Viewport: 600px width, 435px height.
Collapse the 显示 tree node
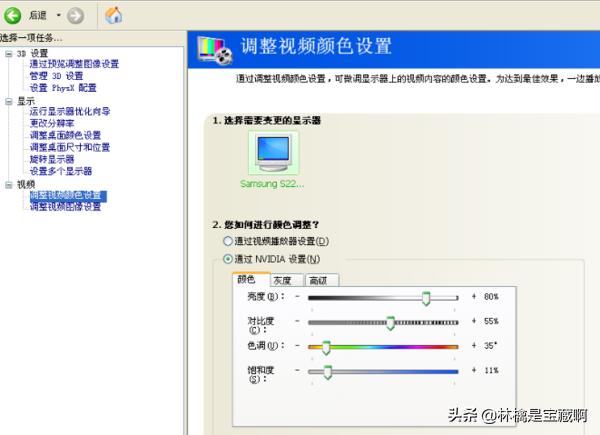tap(9, 101)
